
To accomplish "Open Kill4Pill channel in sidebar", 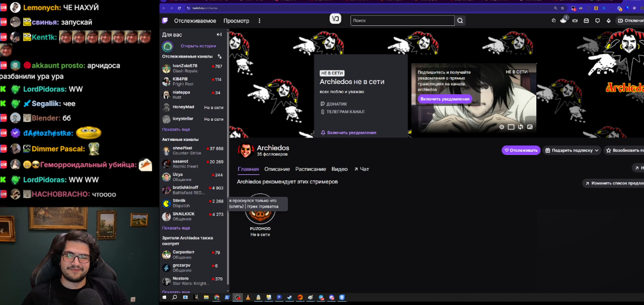I will (x=193, y=81).
